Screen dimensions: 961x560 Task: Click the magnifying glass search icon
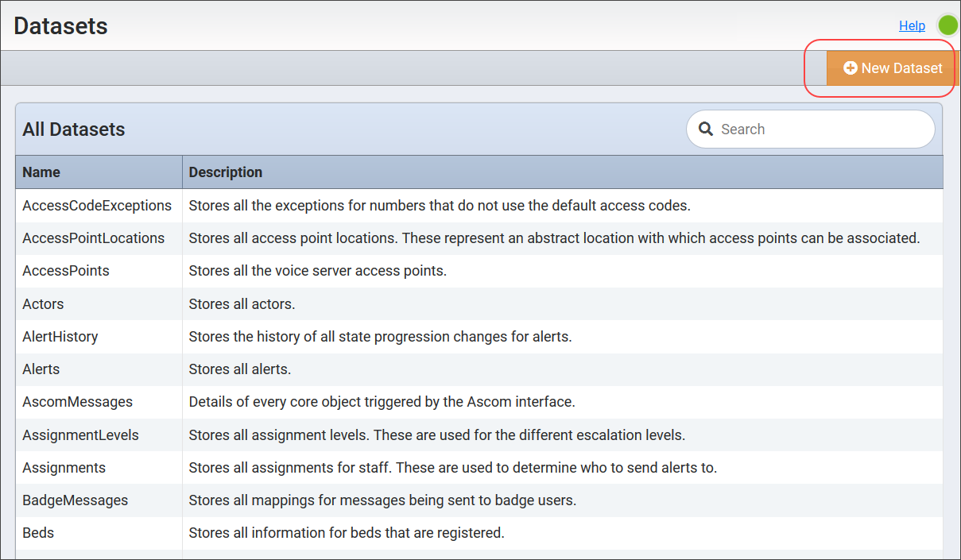coord(706,129)
